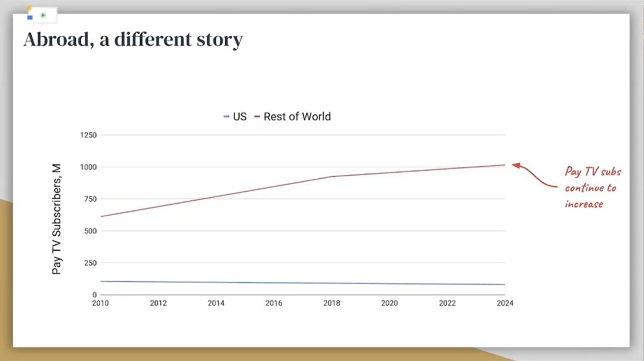Click the 500 y-axis value
Screen dimensions: 644x361
(89, 231)
